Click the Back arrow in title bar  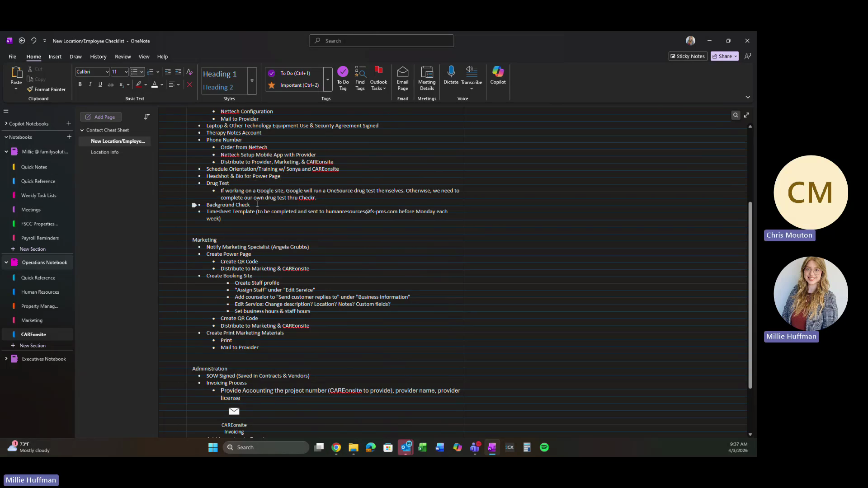click(x=22, y=41)
